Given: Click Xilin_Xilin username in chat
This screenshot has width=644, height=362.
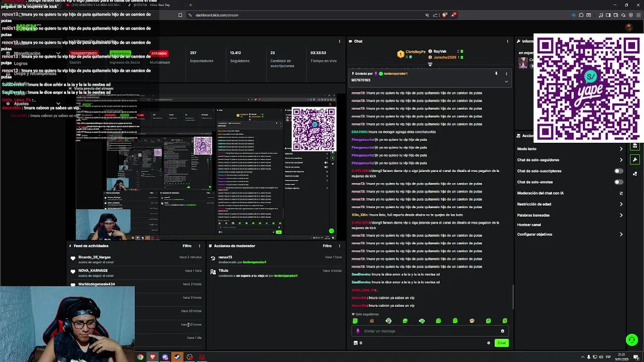Looking at the screenshot, I should (359, 215).
